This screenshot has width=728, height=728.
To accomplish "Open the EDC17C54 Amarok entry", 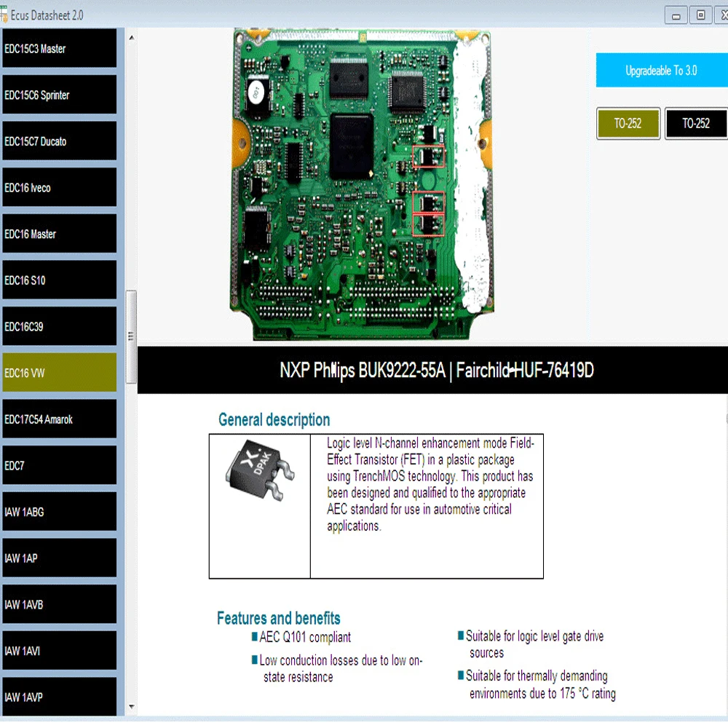I will coord(60,419).
